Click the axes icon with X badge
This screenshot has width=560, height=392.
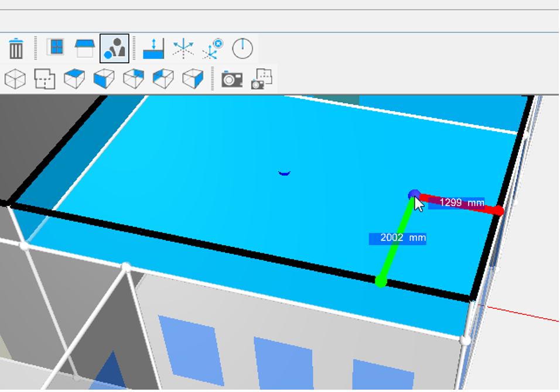[x=213, y=49]
